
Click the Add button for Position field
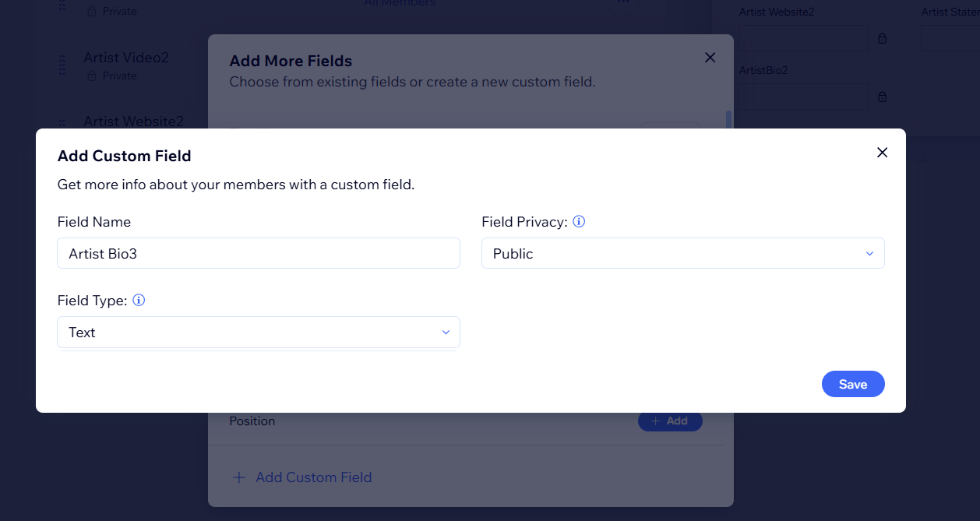tap(670, 421)
